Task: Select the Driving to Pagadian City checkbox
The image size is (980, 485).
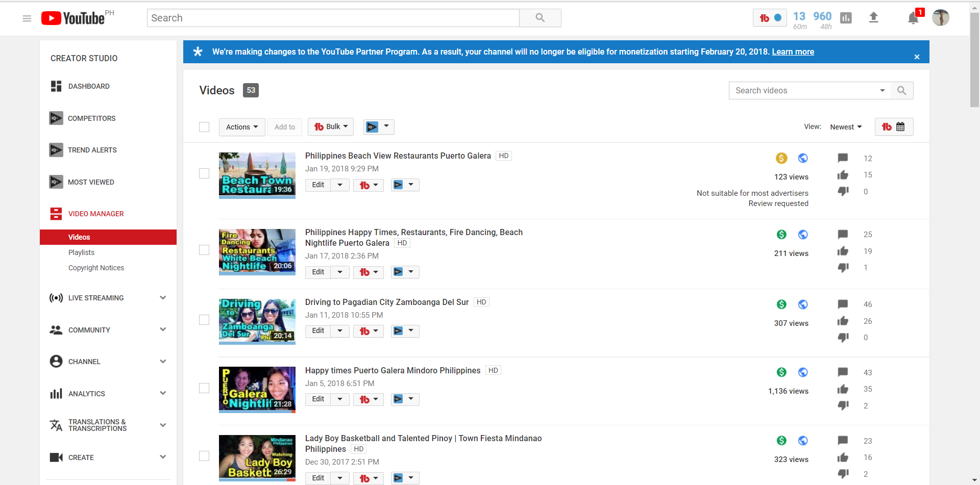Action: [204, 320]
